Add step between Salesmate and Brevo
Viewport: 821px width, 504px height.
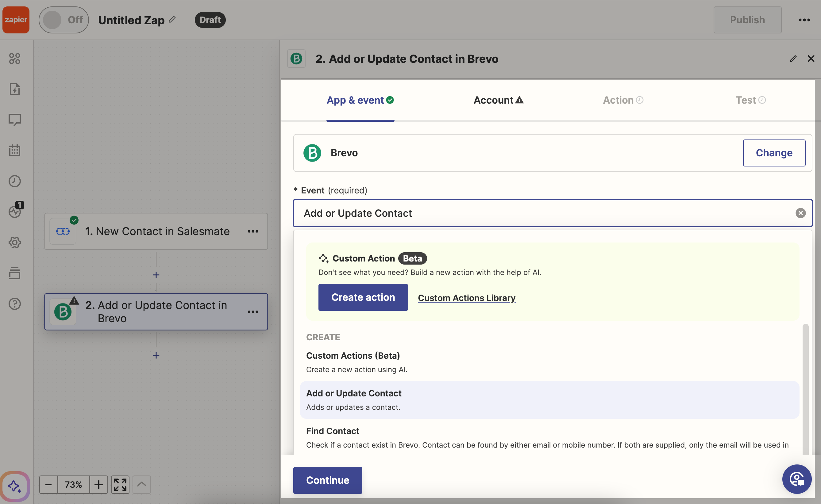click(156, 275)
